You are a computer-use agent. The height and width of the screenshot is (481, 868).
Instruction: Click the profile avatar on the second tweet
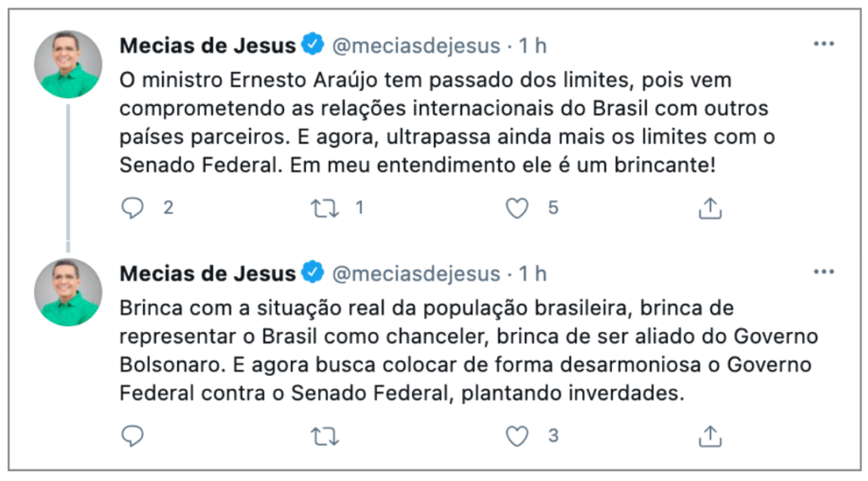point(68,293)
